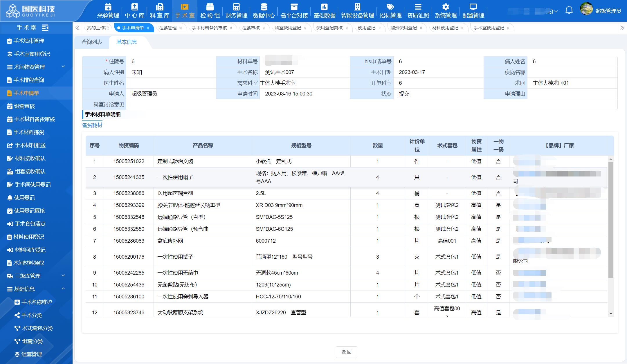Image resolution: width=627 pixels, height=364 pixels.
Task: Select 备货耗材 sub-tab
Action: point(92,125)
